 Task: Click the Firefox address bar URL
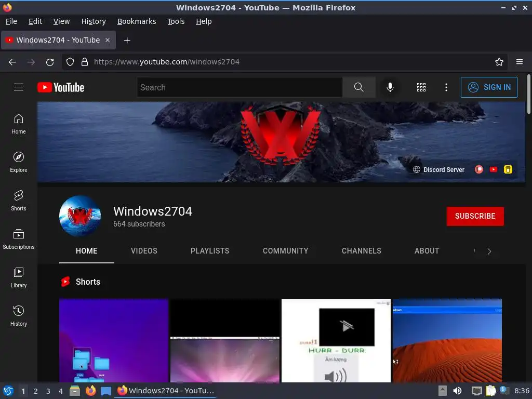(x=167, y=62)
